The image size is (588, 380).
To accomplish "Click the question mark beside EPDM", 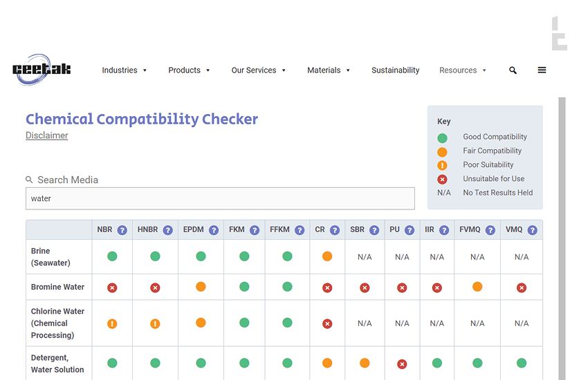I will [x=214, y=230].
